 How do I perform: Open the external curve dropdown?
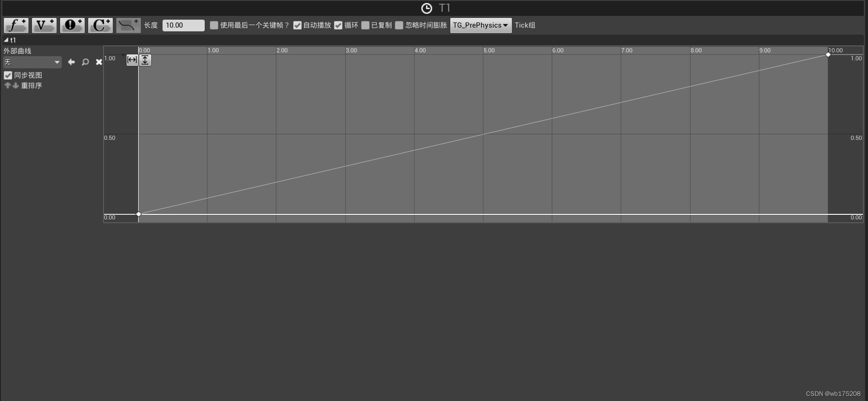pyautogui.click(x=32, y=62)
